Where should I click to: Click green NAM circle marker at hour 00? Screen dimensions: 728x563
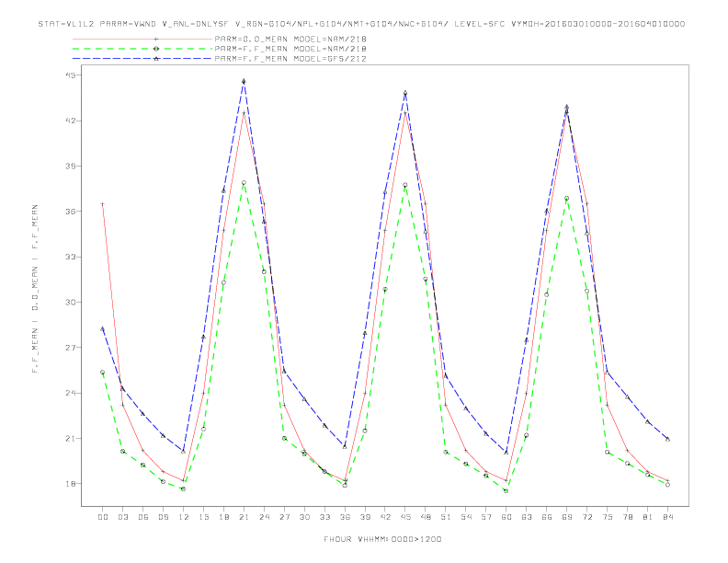[103, 372]
